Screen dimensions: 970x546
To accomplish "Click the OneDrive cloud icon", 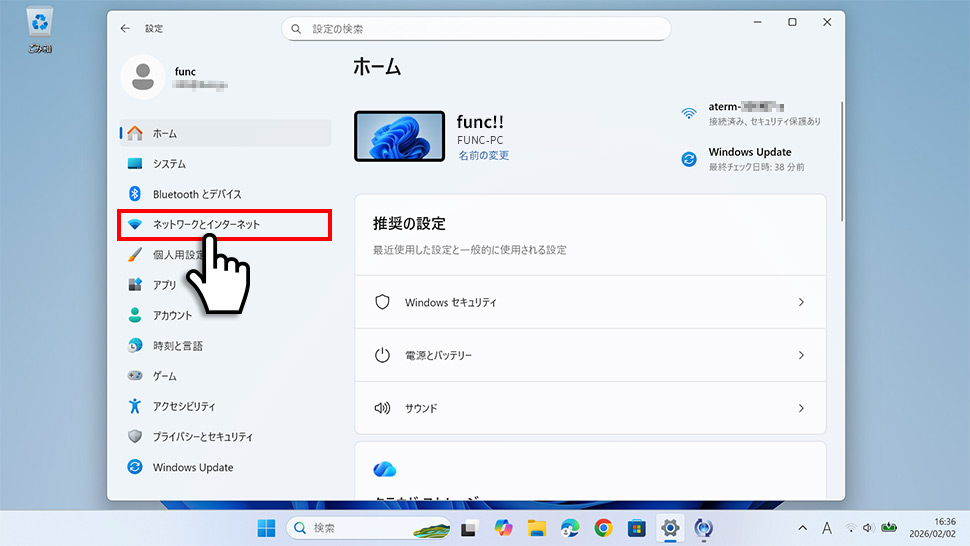I will coord(385,469).
